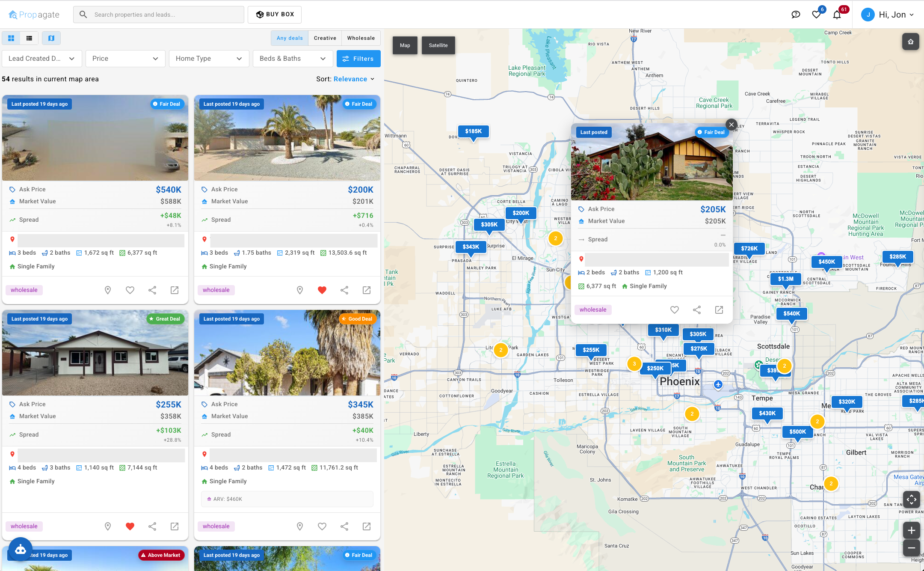Open the Home Type filter dropdown
Viewport: 924px width, 571px height.
209,58
